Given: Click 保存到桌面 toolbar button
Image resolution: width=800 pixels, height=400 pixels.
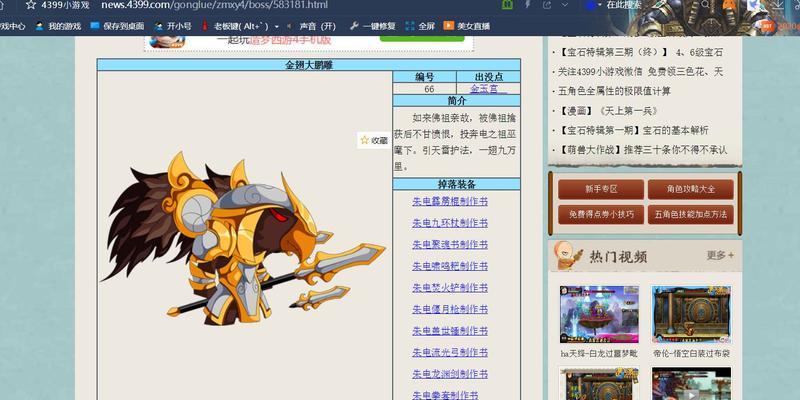Looking at the screenshot, I should coord(117,26).
